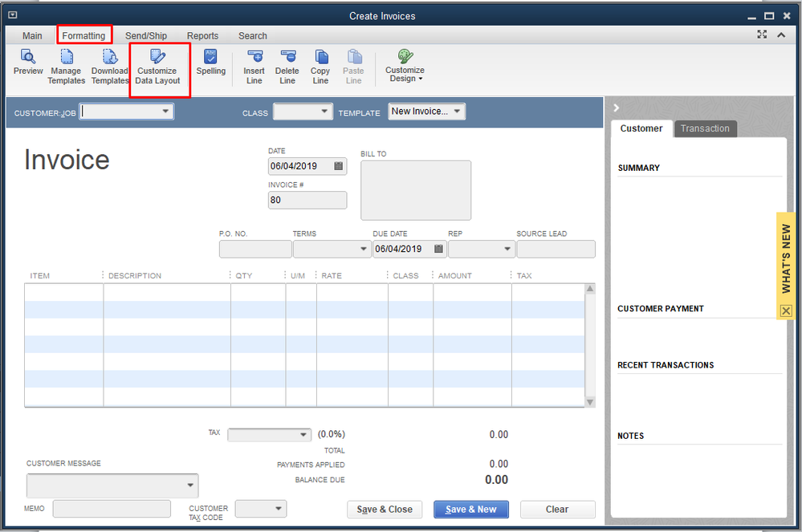
Task: Select the Transaction tab in the side panel
Action: [x=706, y=128]
